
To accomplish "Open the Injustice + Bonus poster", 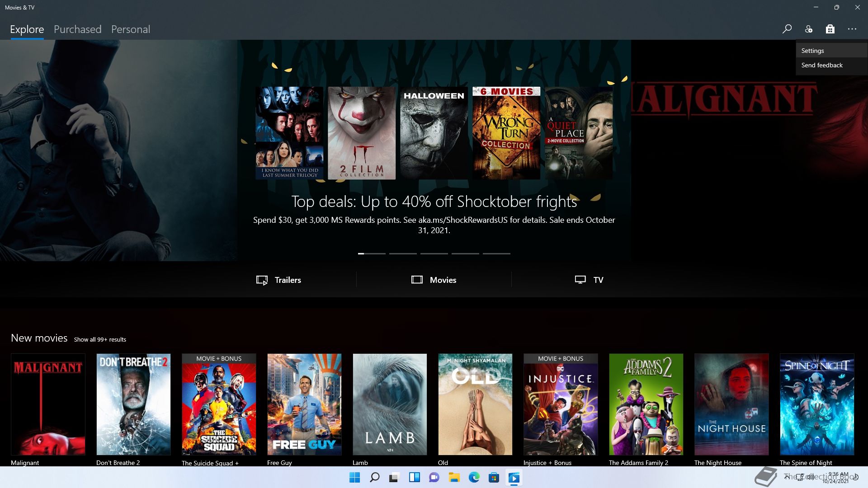I will [561, 404].
